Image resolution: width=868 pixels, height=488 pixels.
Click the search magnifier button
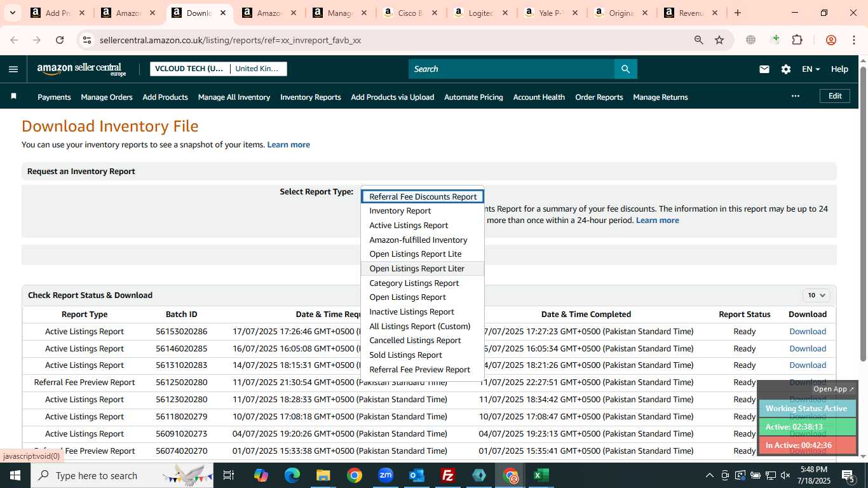[625, 69]
